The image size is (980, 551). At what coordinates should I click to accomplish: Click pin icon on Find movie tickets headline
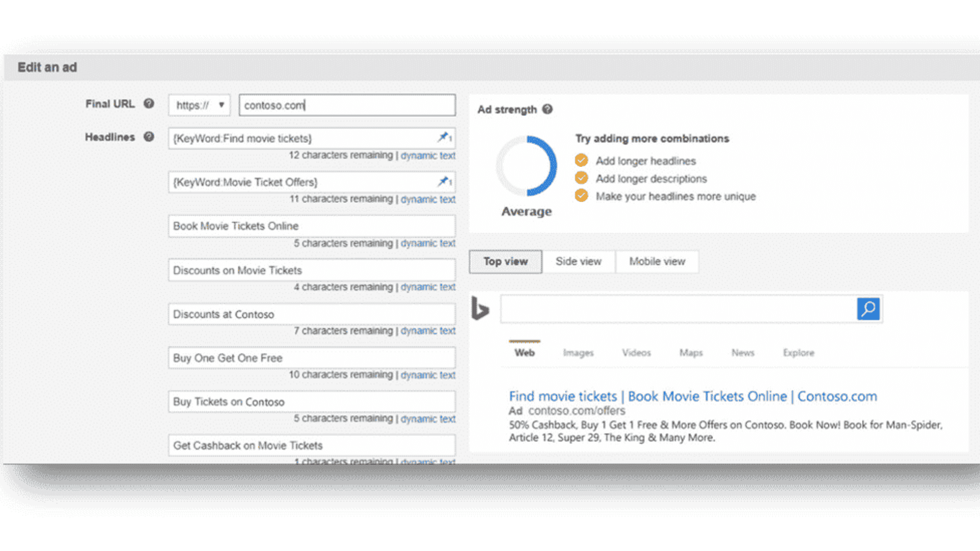(444, 137)
